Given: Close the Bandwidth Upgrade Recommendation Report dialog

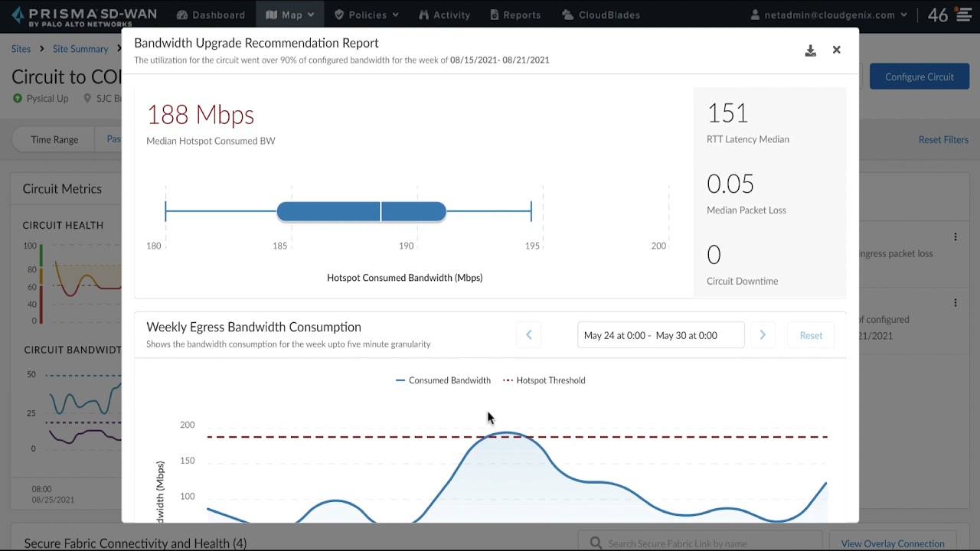Looking at the screenshot, I should coord(836,50).
